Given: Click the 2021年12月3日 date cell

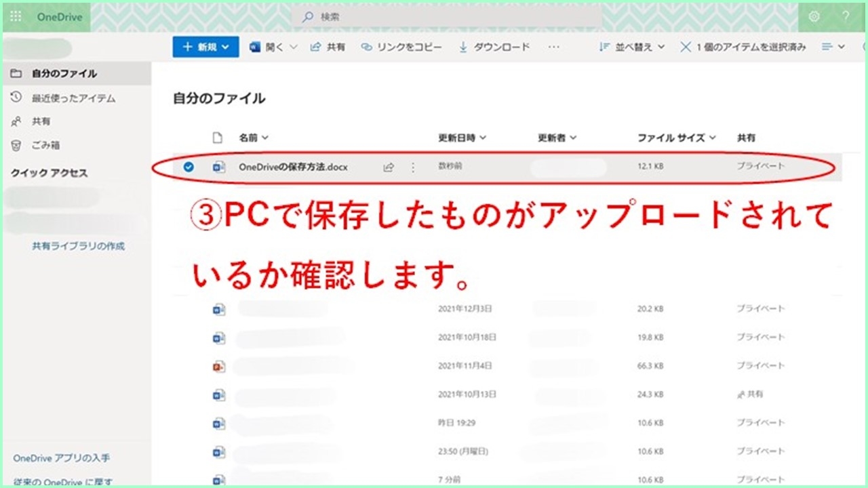Looking at the screenshot, I should (465, 308).
